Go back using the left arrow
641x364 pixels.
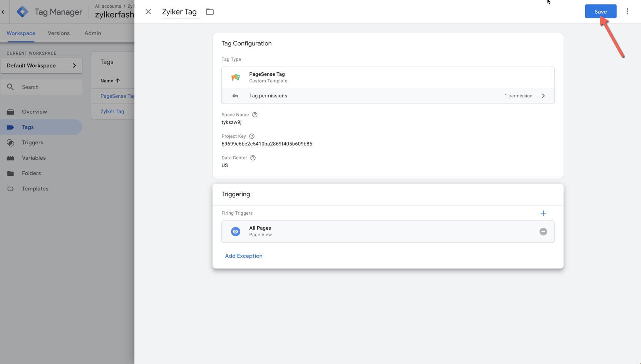pyautogui.click(x=4, y=12)
